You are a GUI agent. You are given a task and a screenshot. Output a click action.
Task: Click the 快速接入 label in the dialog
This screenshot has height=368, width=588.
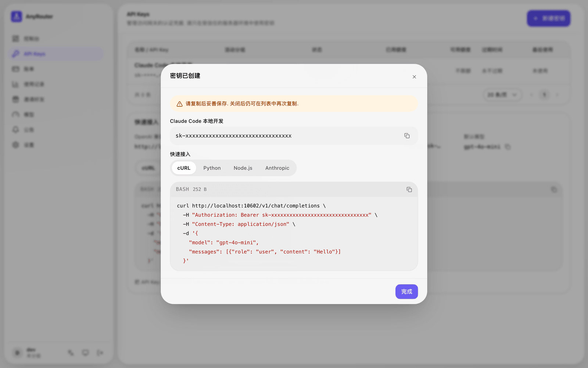click(180, 154)
